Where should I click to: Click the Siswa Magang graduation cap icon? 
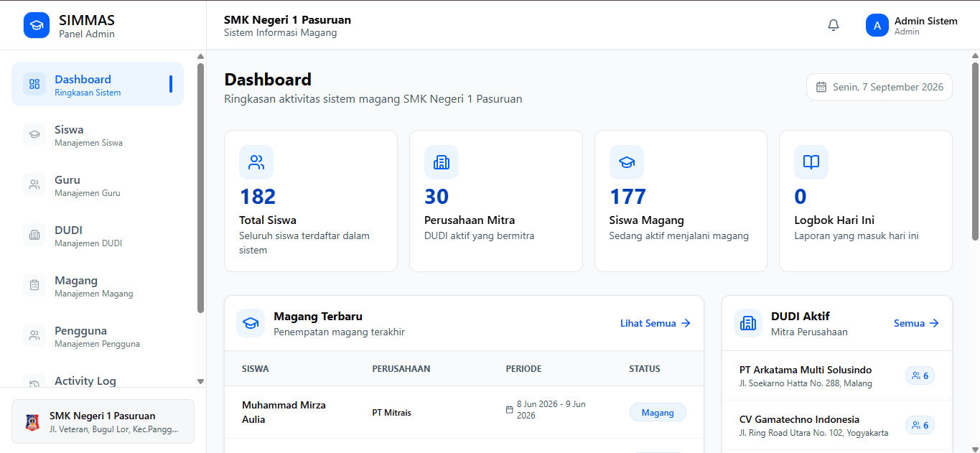627,162
